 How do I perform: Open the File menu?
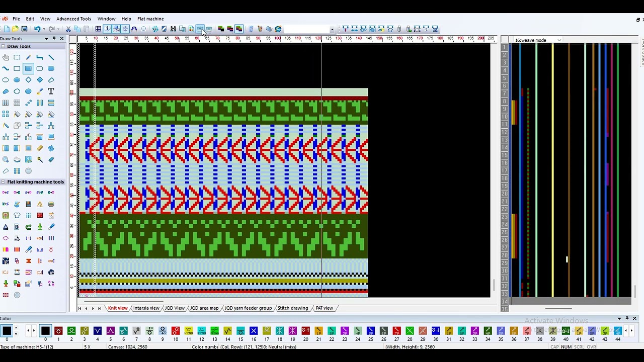pyautogui.click(x=16, y=19)
